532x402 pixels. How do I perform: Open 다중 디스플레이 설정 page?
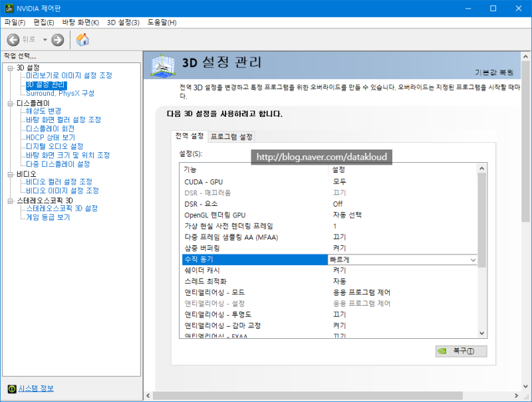(x=58, y=164)
